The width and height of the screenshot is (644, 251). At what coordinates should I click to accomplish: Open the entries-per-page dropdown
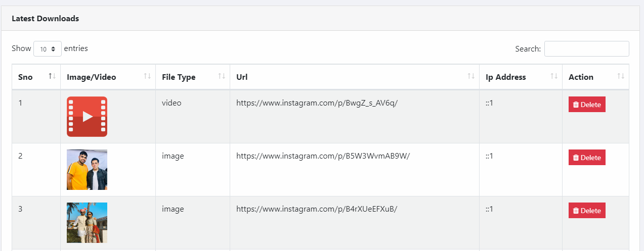coord(48,49)
